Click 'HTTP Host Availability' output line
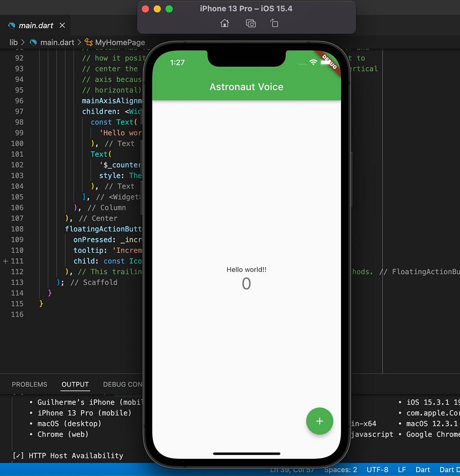460x476 pixels. [76, 456]
